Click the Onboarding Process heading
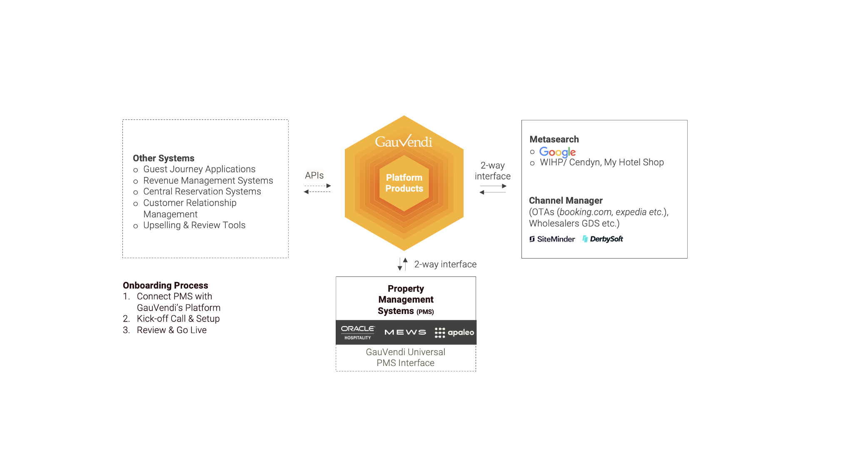 point(165,285)
